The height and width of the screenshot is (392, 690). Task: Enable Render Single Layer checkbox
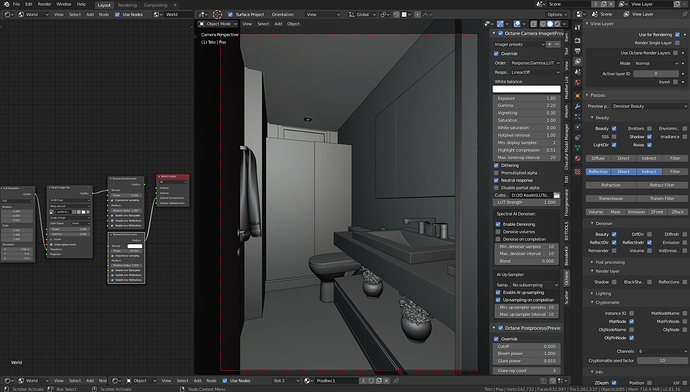pos(677,43)
